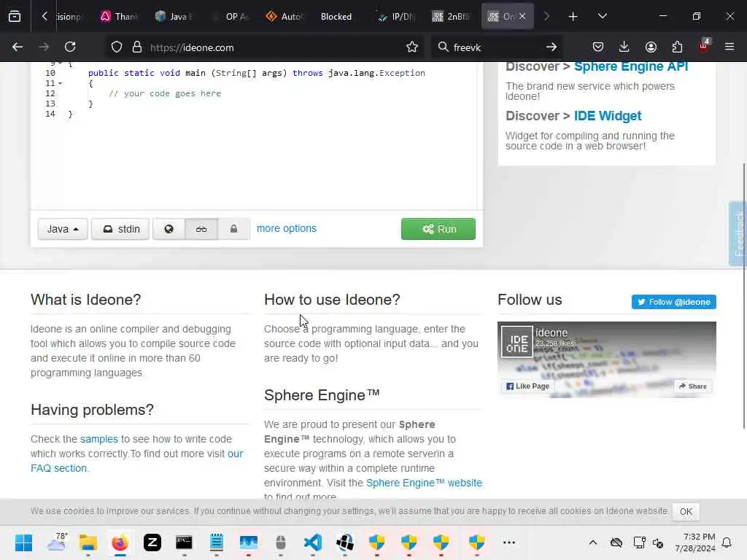Switch to the Java tab
This screenshot has height=560, width=747.
pos(174,17)
